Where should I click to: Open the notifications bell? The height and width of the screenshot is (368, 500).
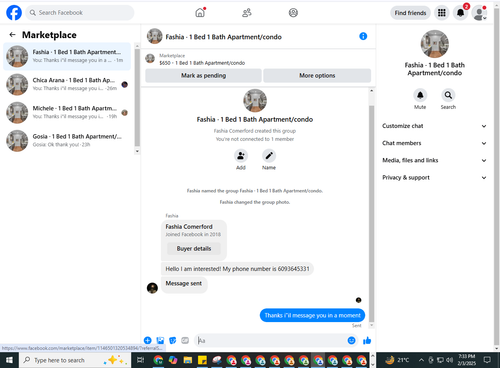click(460, 13)
